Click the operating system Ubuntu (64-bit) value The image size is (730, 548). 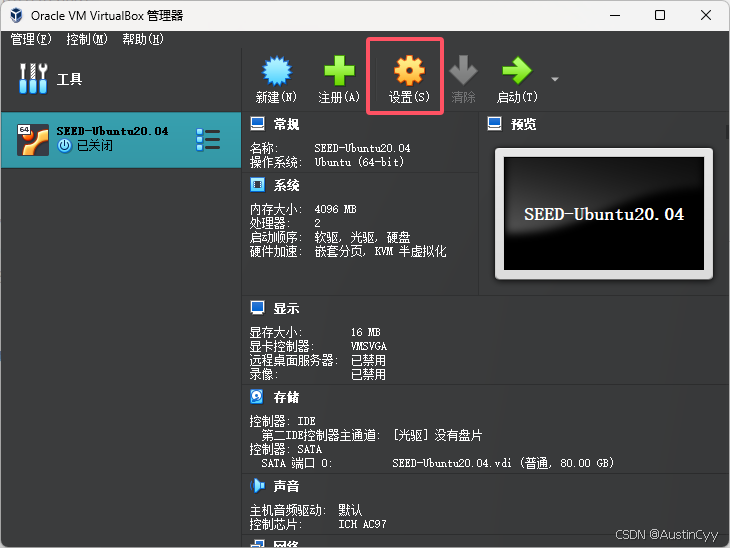point(359,162)
